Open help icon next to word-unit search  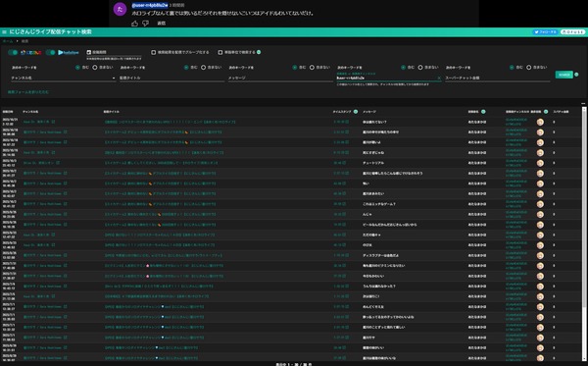pos(259,52)
